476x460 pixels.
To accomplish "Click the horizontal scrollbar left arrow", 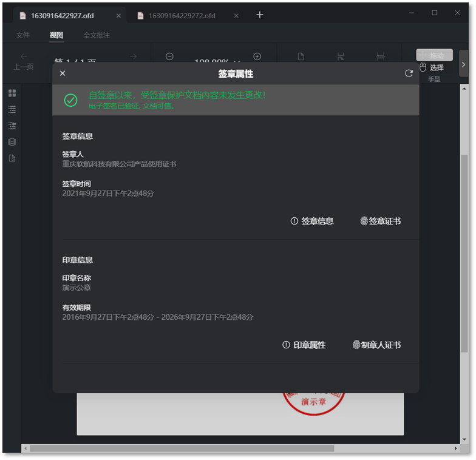I will click(25, 448).
